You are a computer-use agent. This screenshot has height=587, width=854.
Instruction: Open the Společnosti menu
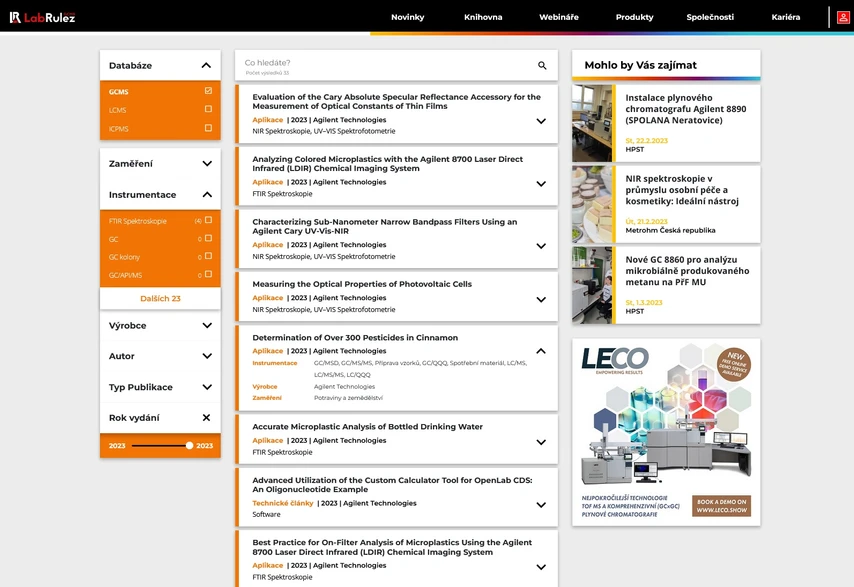(710, 17)
